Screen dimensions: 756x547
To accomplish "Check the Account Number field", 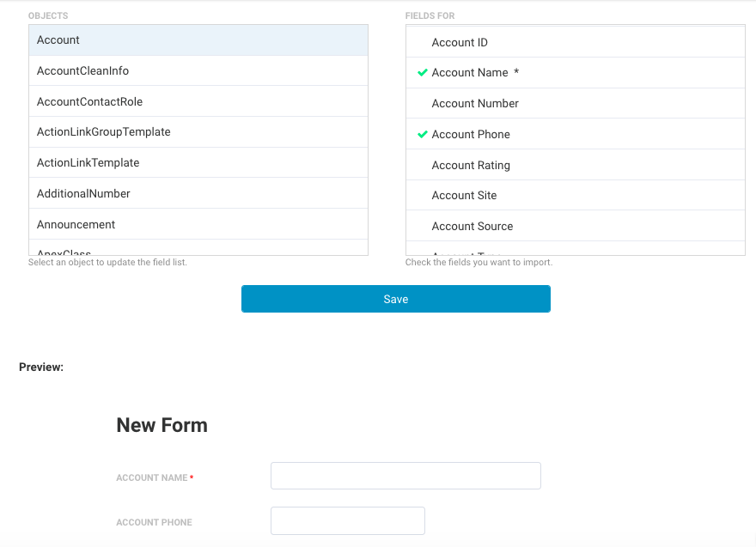I will [576, 103].
